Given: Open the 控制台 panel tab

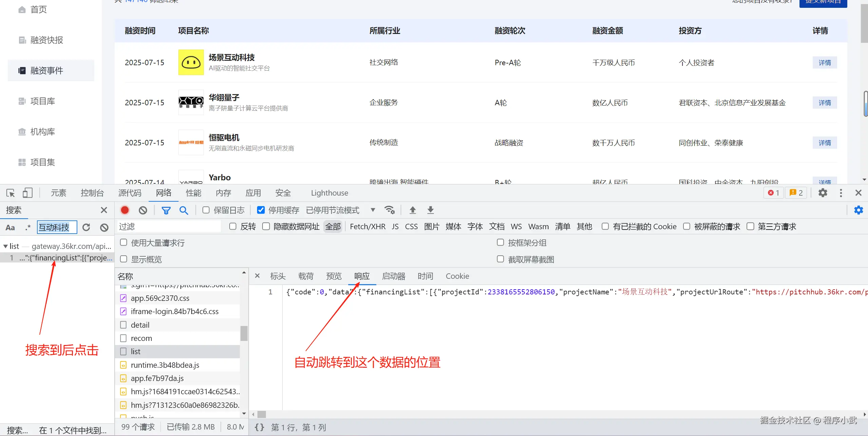Looking at the screenshot, I should pos(92,193).
